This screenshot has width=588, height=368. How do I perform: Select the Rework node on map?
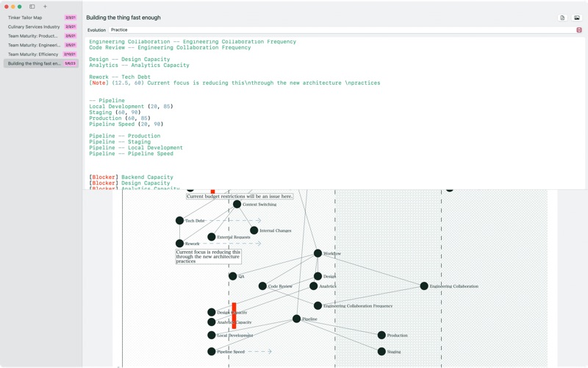tap(179, 244)
